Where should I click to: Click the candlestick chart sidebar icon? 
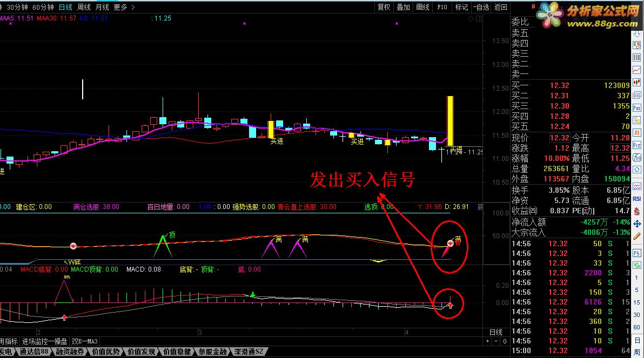[x=636, y=83]
